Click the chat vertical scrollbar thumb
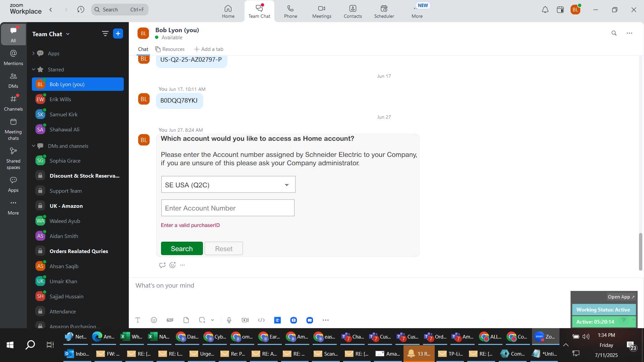 (640, 251)
